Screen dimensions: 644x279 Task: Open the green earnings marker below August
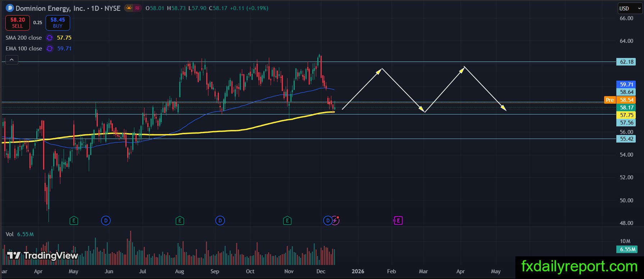180,220
